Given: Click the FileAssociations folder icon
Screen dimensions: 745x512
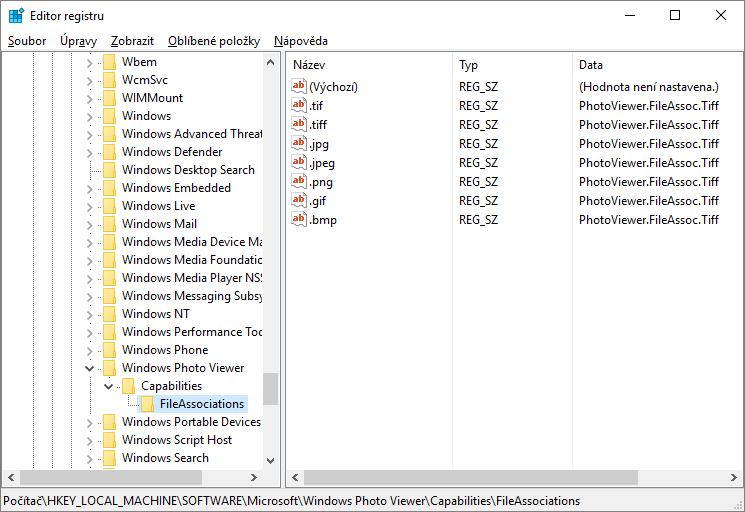Looking at the screenshot, I should coord(147,404).
